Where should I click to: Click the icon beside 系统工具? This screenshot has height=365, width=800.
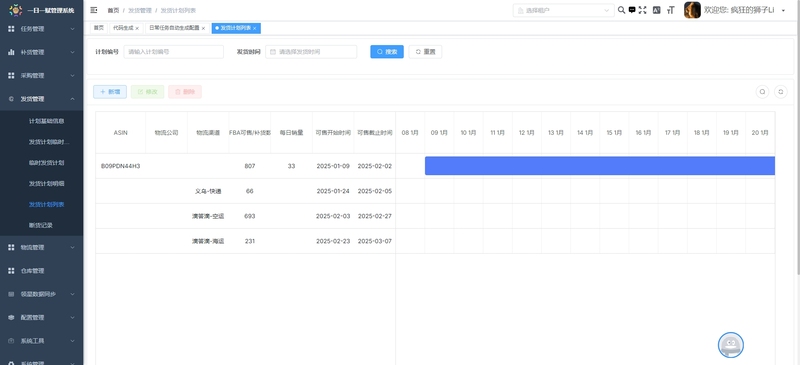click(11, 341)
